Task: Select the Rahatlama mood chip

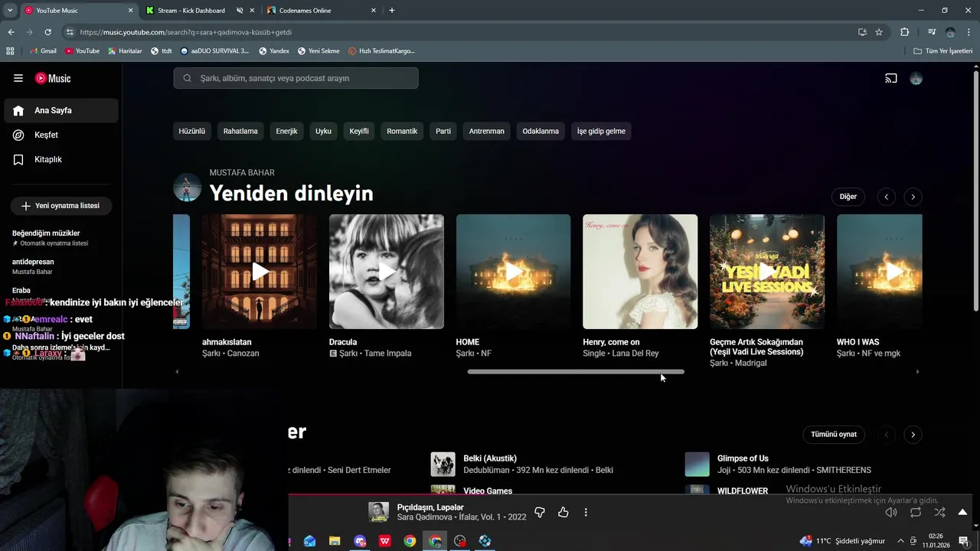Action: point(240,131)
